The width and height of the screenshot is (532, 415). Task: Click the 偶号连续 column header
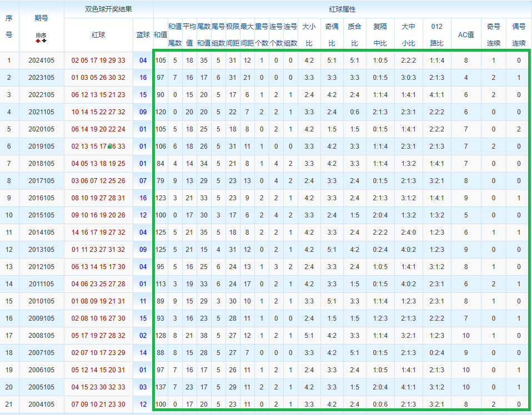point(519,34)
